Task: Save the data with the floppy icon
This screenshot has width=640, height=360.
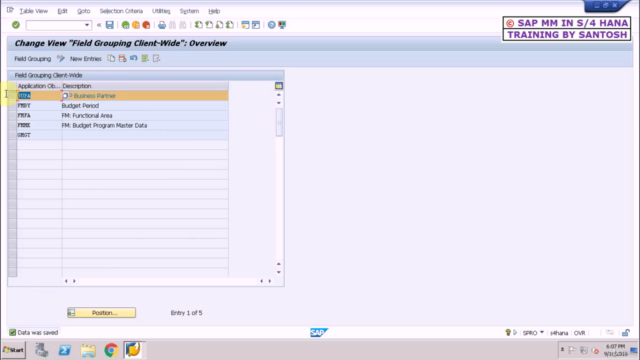Action: click(x=109, y=25)
